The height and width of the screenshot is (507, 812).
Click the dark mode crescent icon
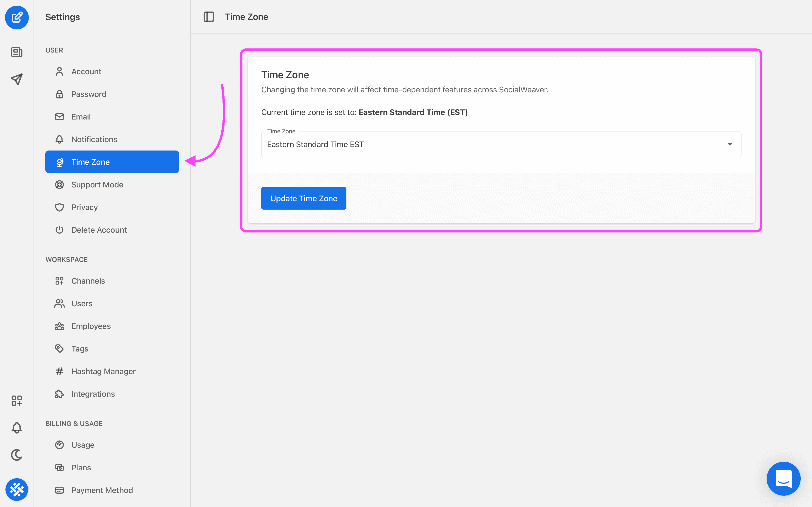(17, 455)
